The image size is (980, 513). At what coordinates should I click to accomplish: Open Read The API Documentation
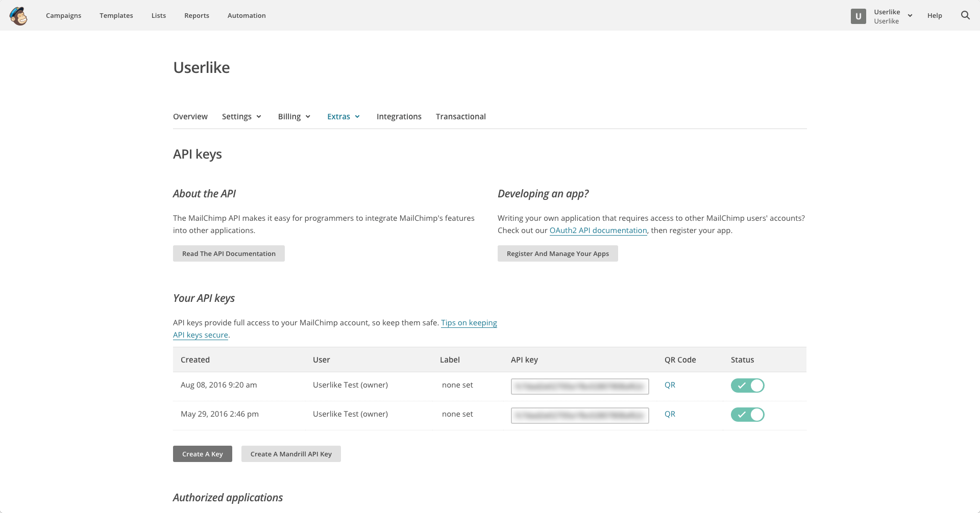[x=229, y=253]
